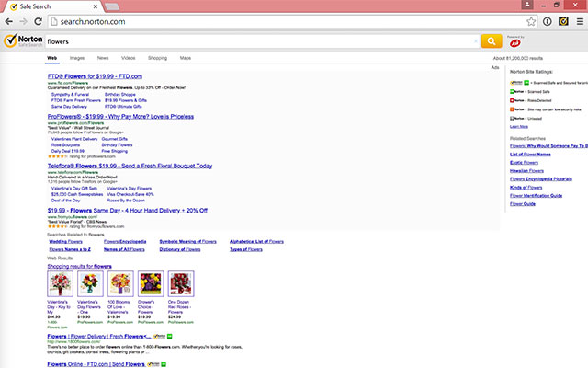Open the Norton toolbar extension icon

[x=563, y=21]
